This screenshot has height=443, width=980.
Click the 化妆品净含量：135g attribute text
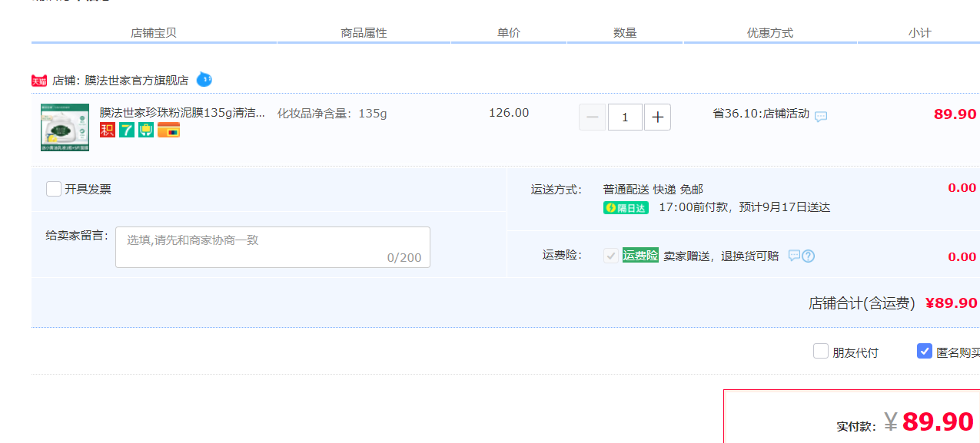point(332,114)
